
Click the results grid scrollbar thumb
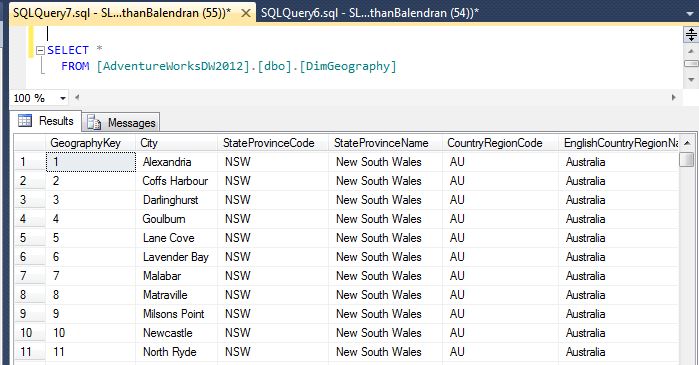coord(687,159)
